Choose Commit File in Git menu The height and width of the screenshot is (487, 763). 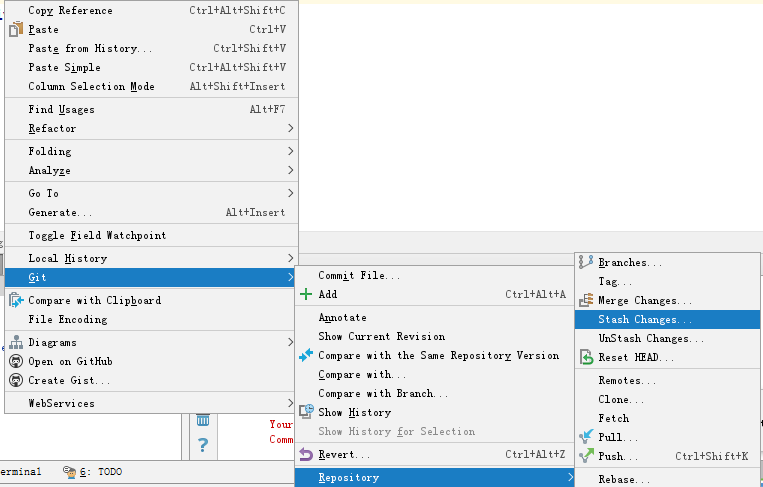pyautogui.click(x=359, y=275)
